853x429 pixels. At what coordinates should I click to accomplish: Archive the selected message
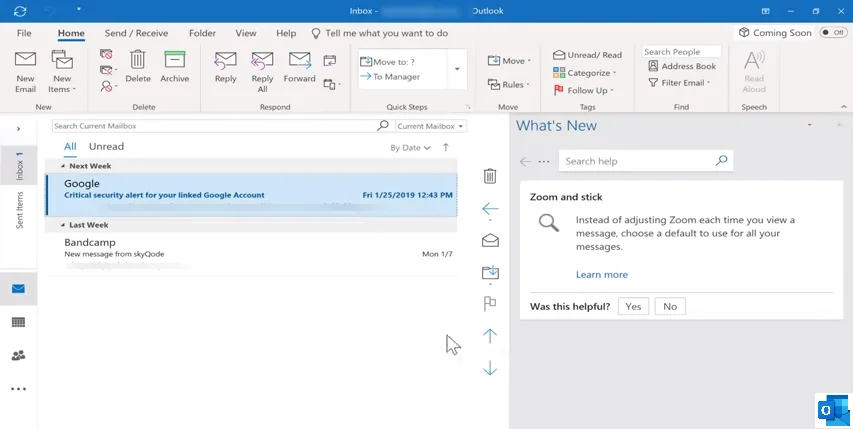(174, 62)
